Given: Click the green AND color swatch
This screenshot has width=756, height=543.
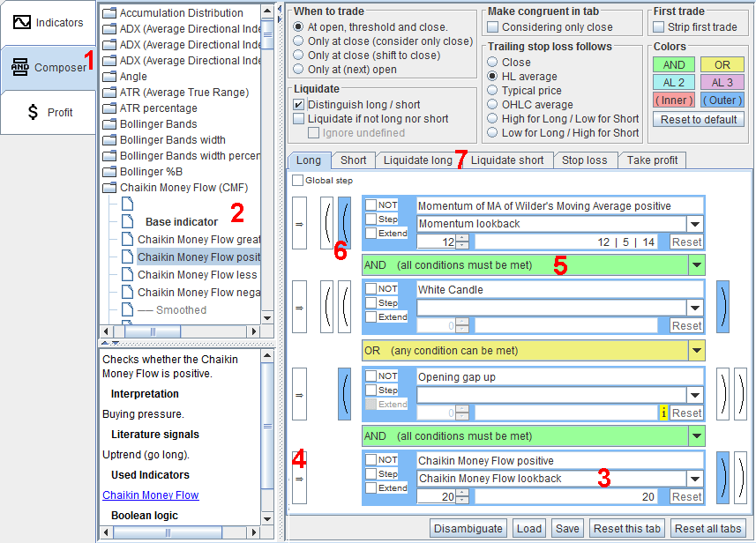Looking at the screenshot, I should 674,64.
